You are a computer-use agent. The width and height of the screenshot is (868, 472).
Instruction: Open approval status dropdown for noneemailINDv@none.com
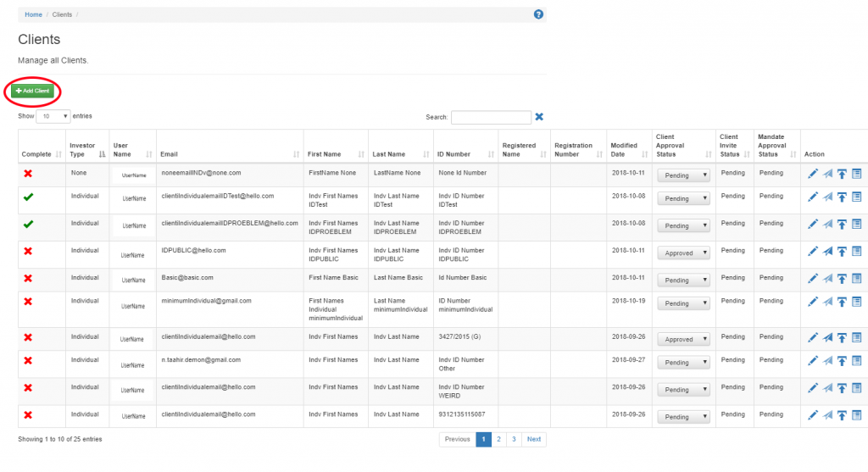(x=684, y=175)
